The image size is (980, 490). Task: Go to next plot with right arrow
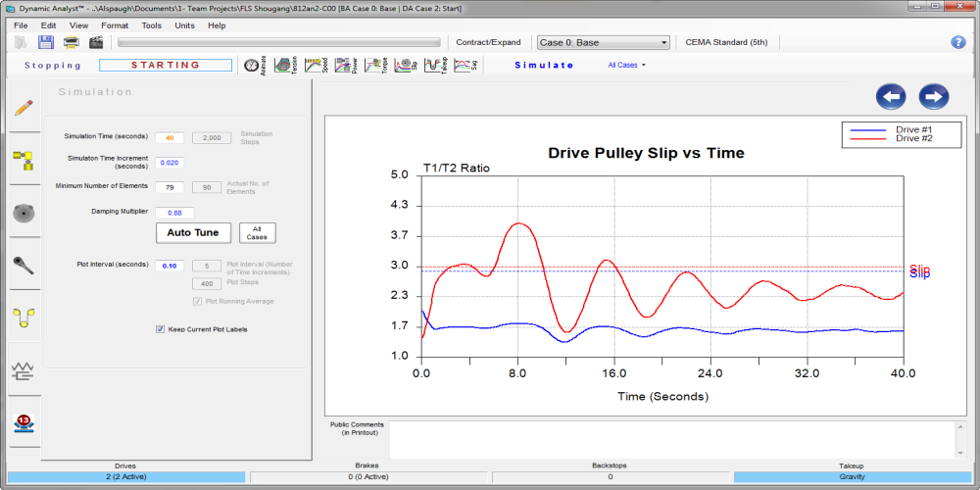tap(934, 97)
